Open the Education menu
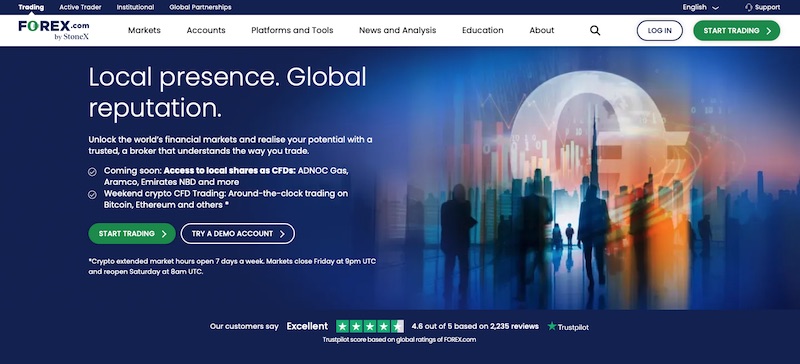 pyautogui.click(x=483, y=31)
